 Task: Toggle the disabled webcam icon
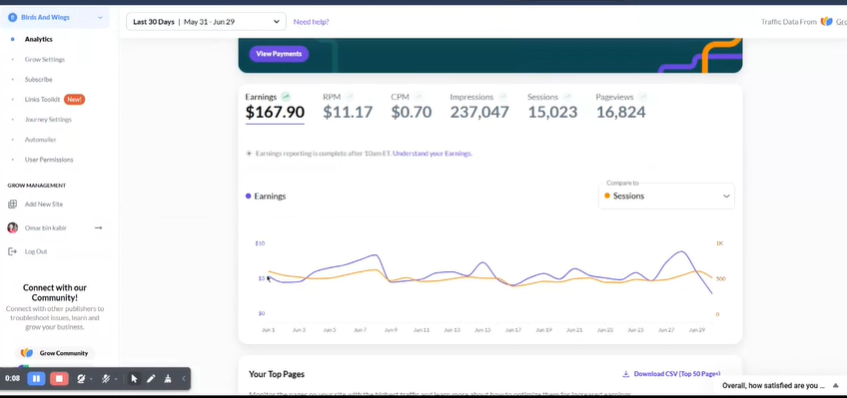click(x=81, y=379)
